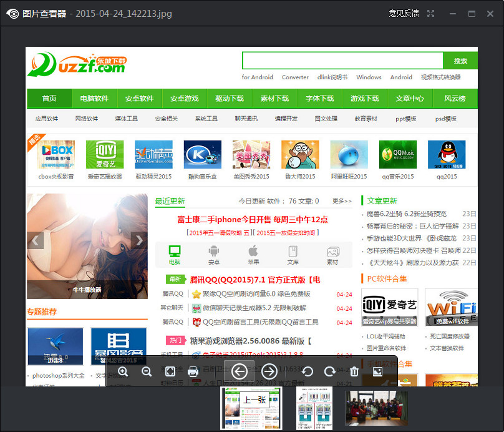Open 意见反馈 feedback link
The image size is (504, 432).
(404, 13)
